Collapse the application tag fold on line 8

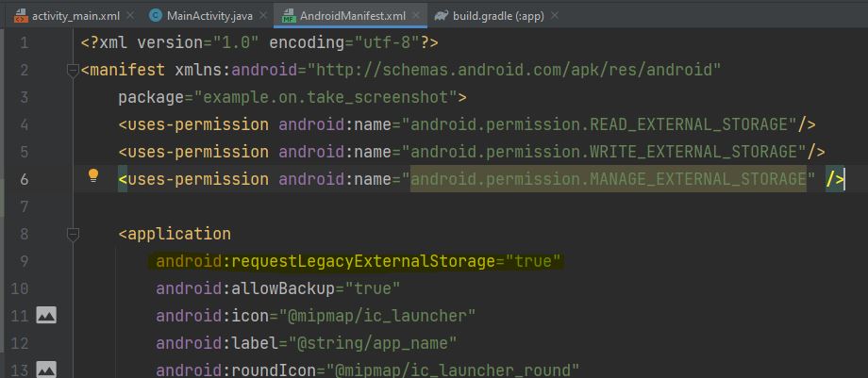point(73,234)
